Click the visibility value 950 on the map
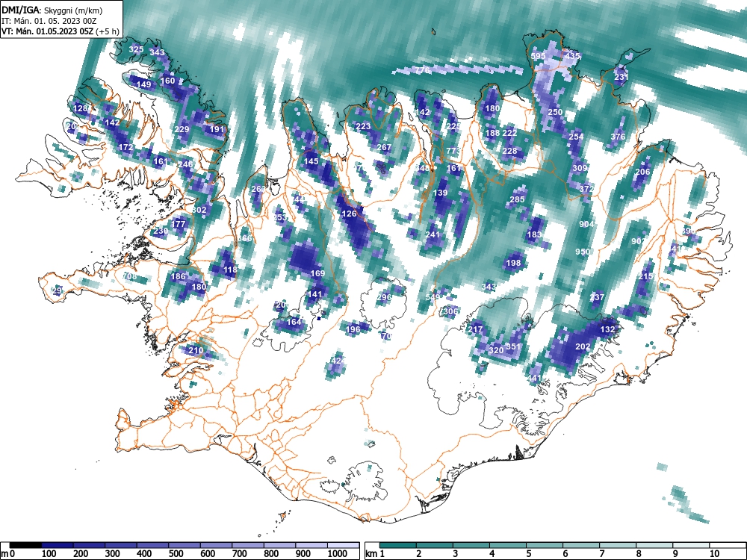 coord(583,252)
